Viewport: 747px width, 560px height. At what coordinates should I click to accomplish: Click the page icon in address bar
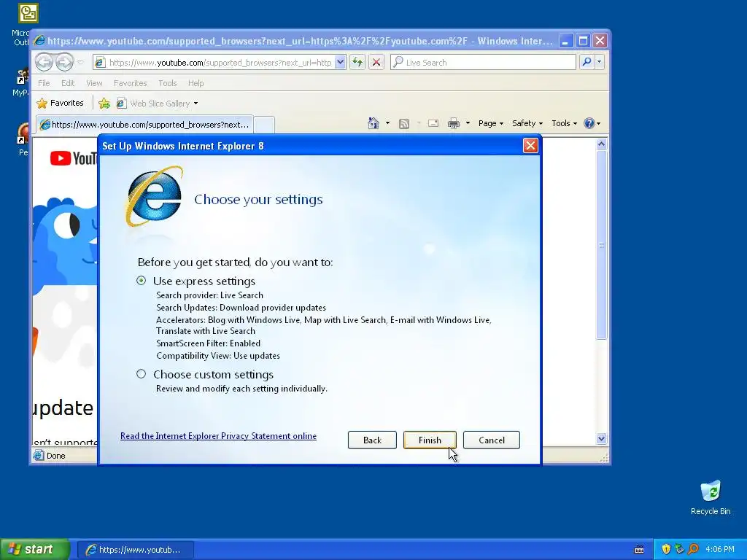(x=99, y=63)
